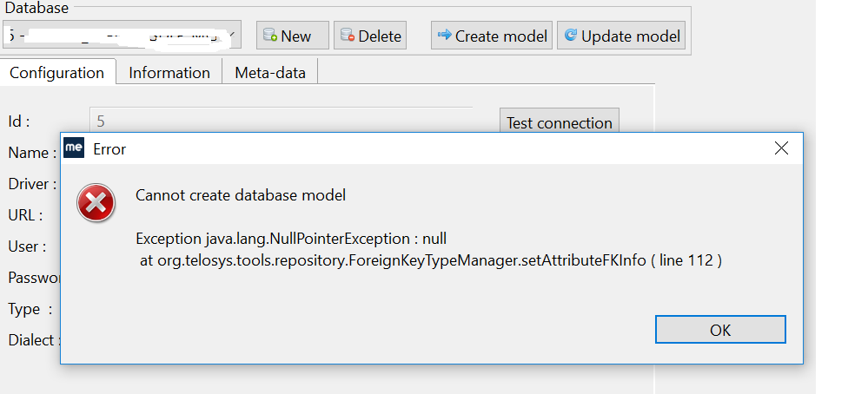The width and height of the screenshot is (868, 394).
Task: Confirm the error dialog with OK
Action: click(720, 330)
